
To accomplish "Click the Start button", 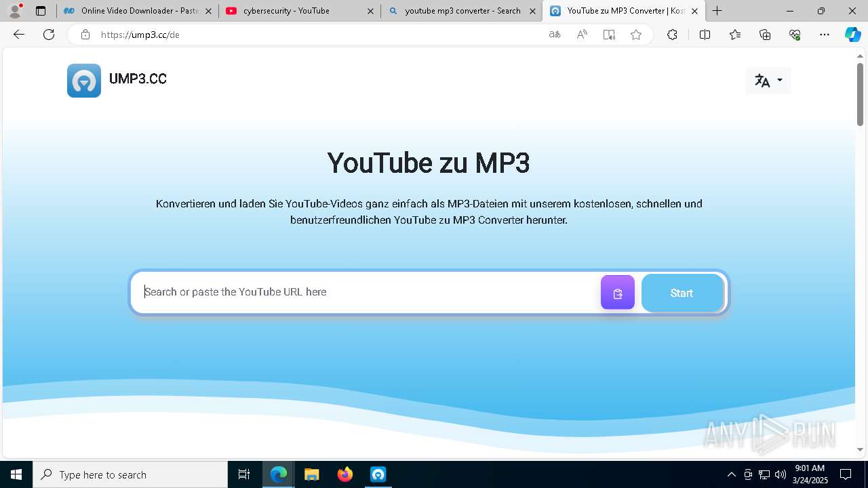I will pos(682,293).
